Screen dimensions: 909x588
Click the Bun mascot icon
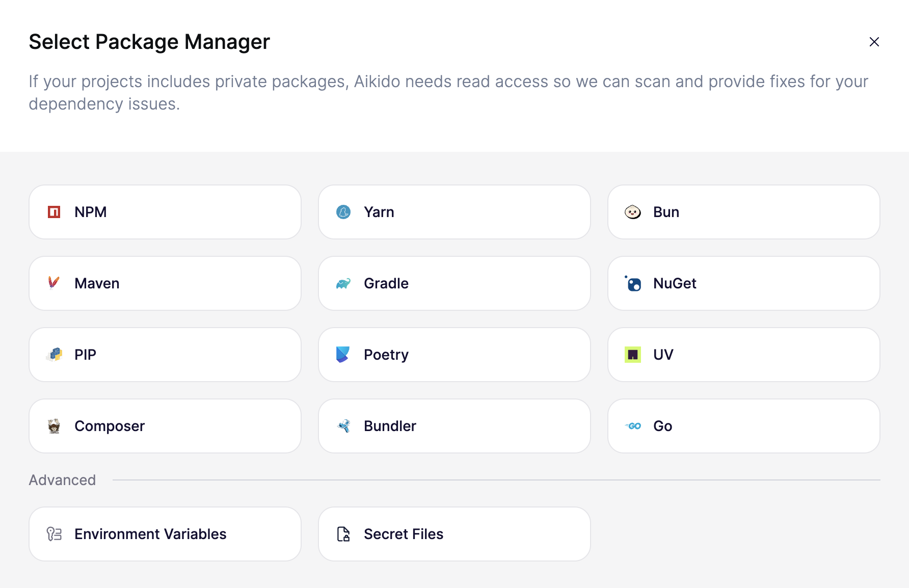pyautogui.click(x=633, y=212)
